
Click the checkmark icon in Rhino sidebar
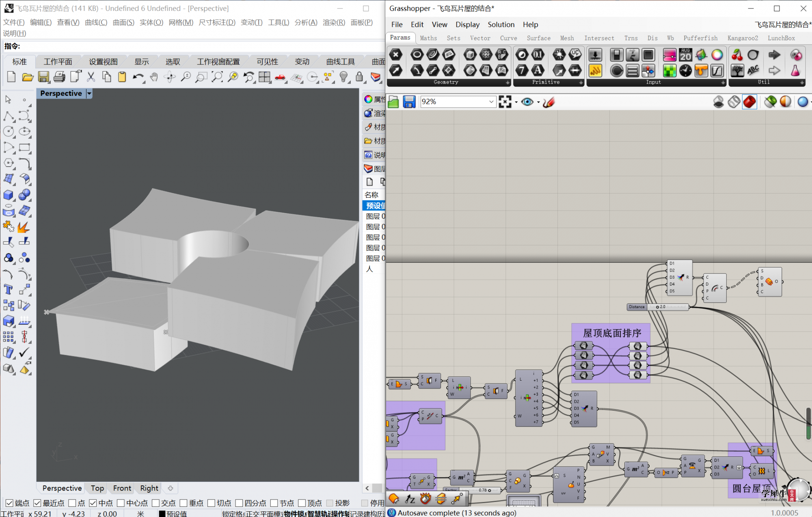coord(24,352)
